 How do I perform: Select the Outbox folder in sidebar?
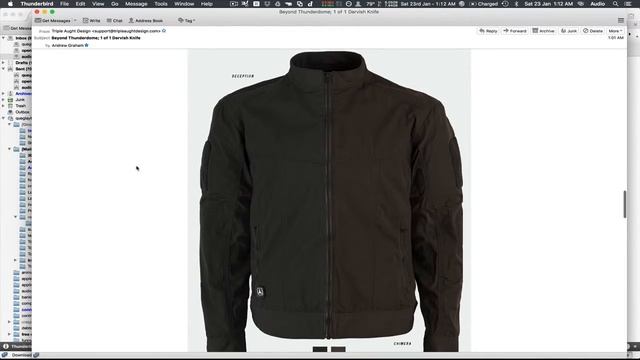click(x=22, y=112)
